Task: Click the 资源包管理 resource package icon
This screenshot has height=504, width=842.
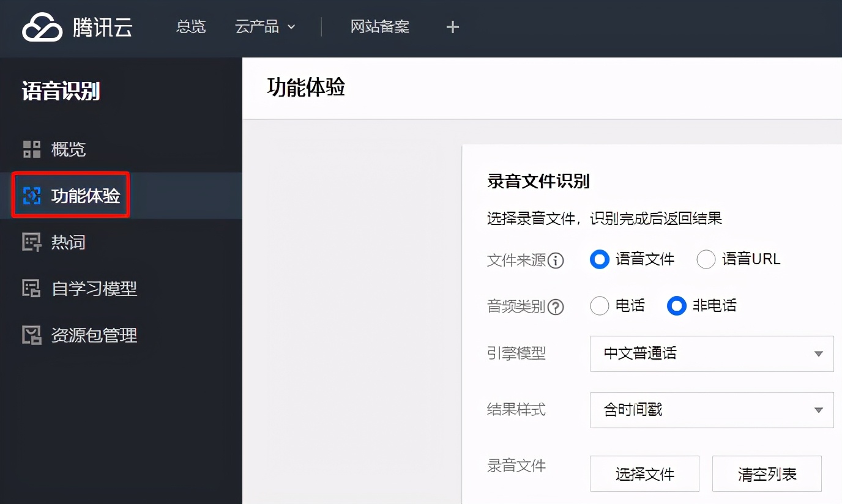Action: 31,335
